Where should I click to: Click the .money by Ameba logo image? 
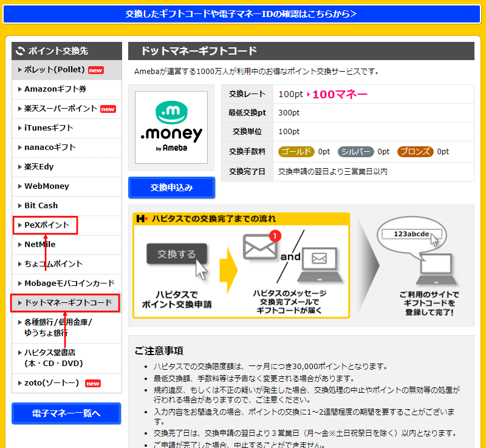[x=171, y=127]
